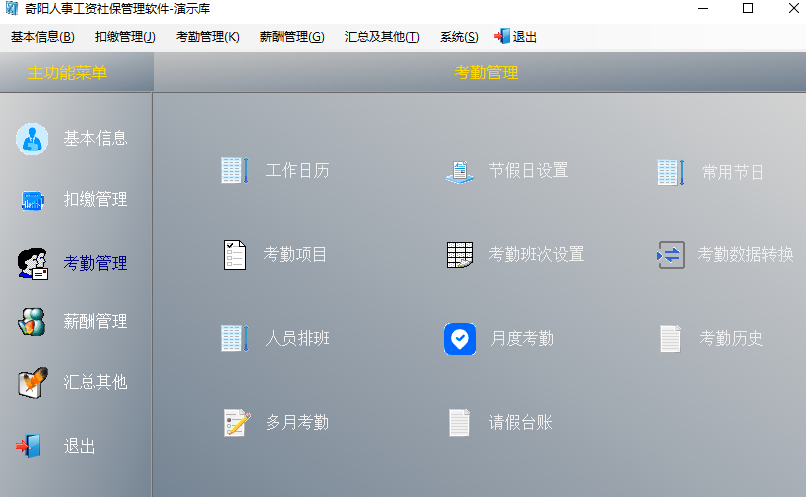
Task: Expand the 汇总及其他(T) menu
Action: coord(381,37)
